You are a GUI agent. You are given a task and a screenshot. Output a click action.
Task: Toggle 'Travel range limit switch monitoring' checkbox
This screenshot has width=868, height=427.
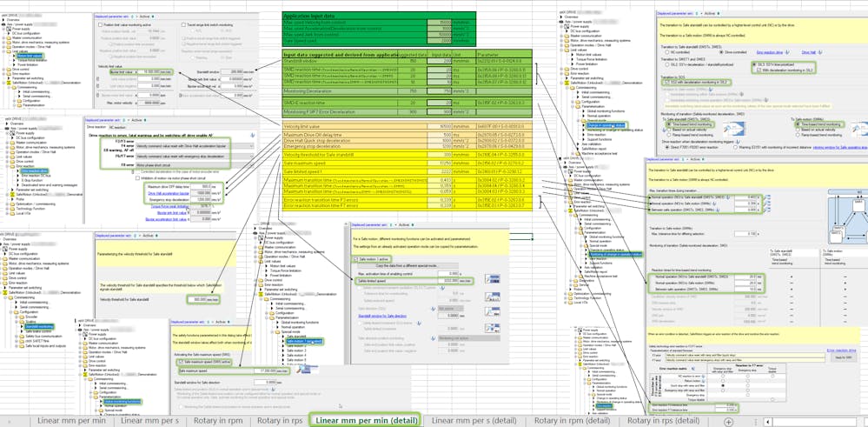point(185,24)
